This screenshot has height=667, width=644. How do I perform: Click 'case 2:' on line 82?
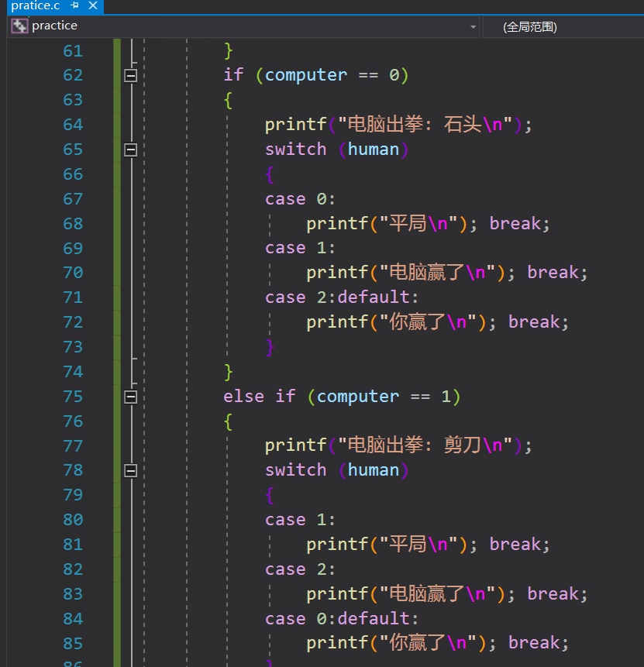pyautogui.click(x=300, y=569)
